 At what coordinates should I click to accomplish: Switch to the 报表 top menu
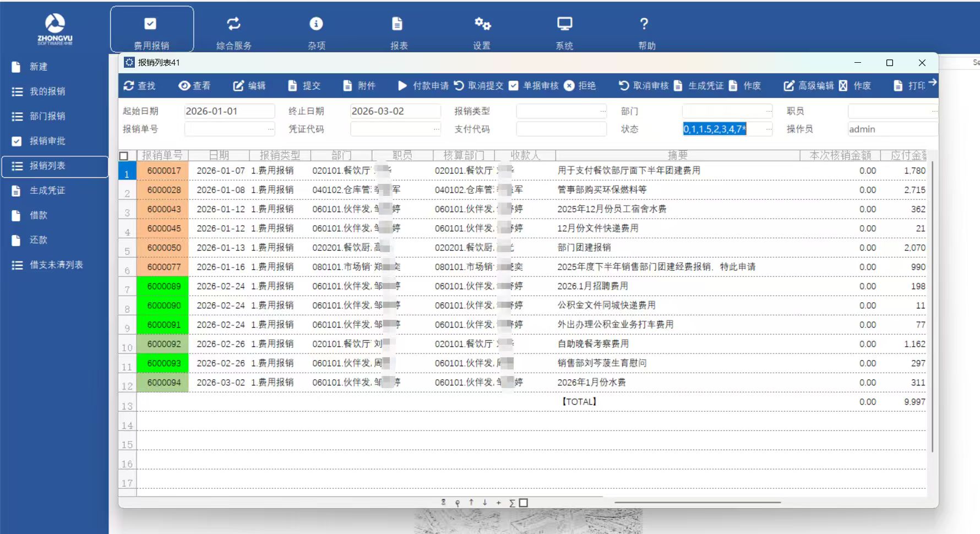(398, 31)
